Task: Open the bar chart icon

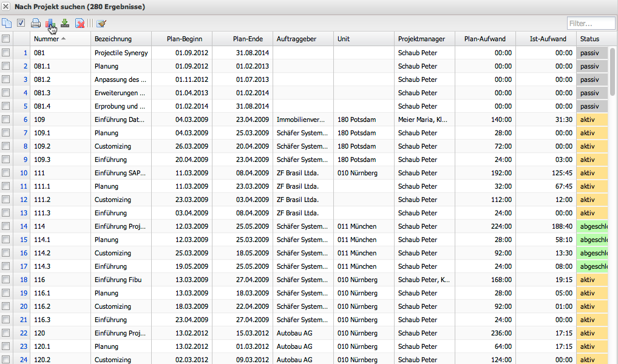Action: pyautogui.click(x=50, y=24)
